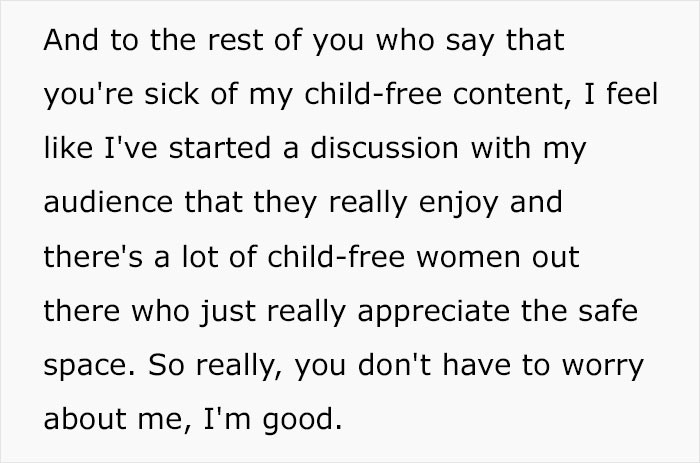
Task: Select the word "don't" in the text
Action: pyautogui.click(x=395, y=365)
